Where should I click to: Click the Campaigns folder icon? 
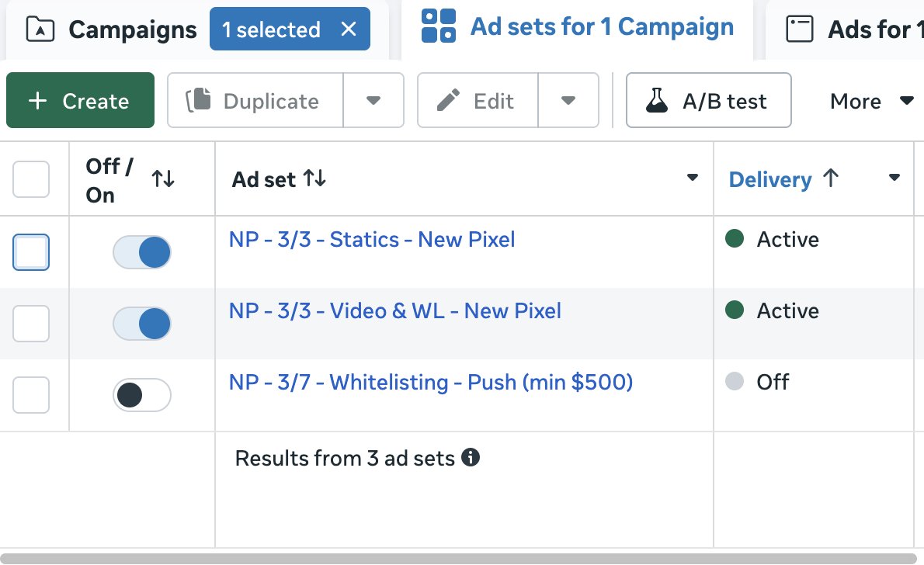click(x=40, y=29)
